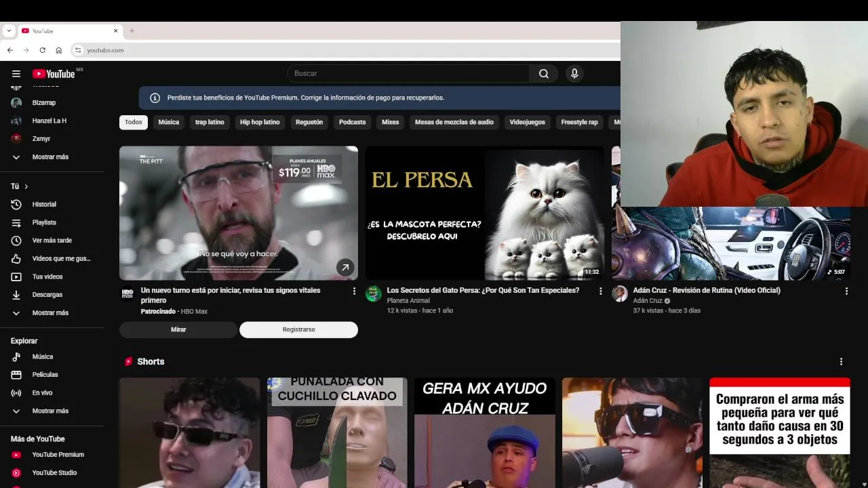This screenshot has width=868, height=488.
Task: Click the Mirar ad button
Action: pos(178,329)
